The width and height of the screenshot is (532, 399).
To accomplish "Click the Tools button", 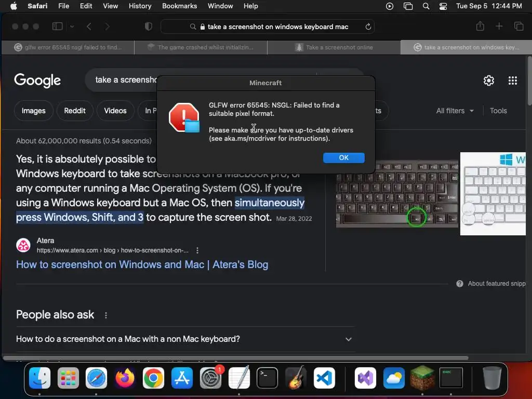I will [498, 111].
